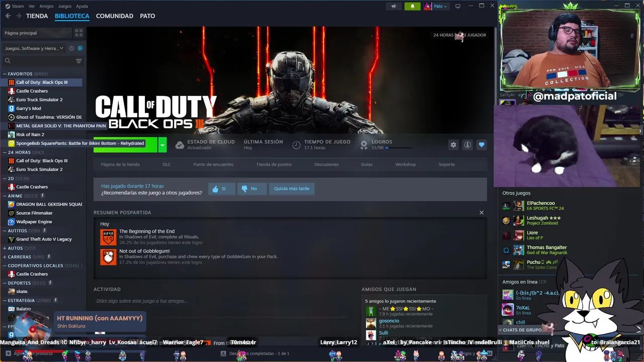
Task: Open the Guías link
Action: [x=367, y=164]
